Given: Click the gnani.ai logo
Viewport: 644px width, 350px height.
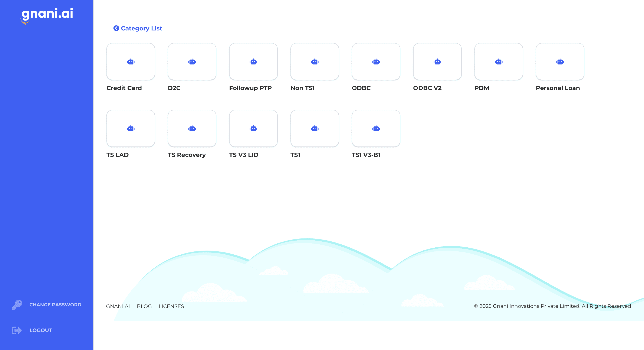Looking at the screenshot, I should tap(47, 14).
